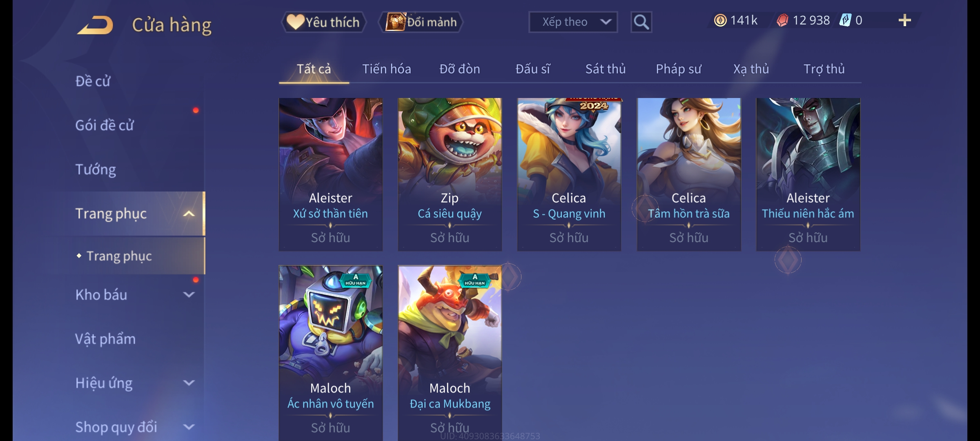The image size is (980, 441).
Task: Select the Pháp sư tab
Action: pos(678,69)
